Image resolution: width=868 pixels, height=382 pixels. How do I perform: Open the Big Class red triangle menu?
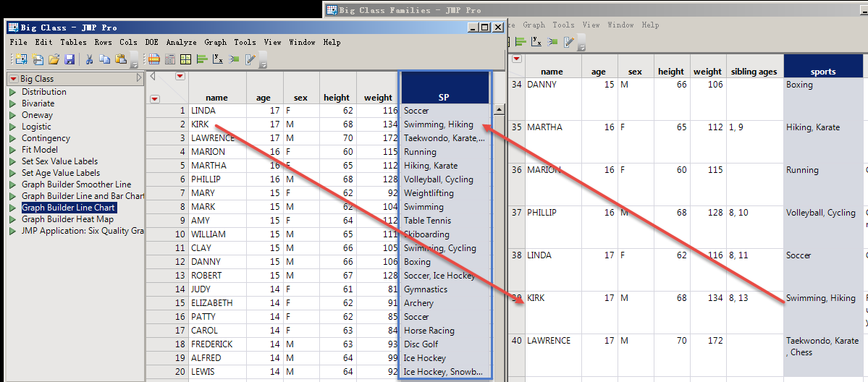click(13, 79)
